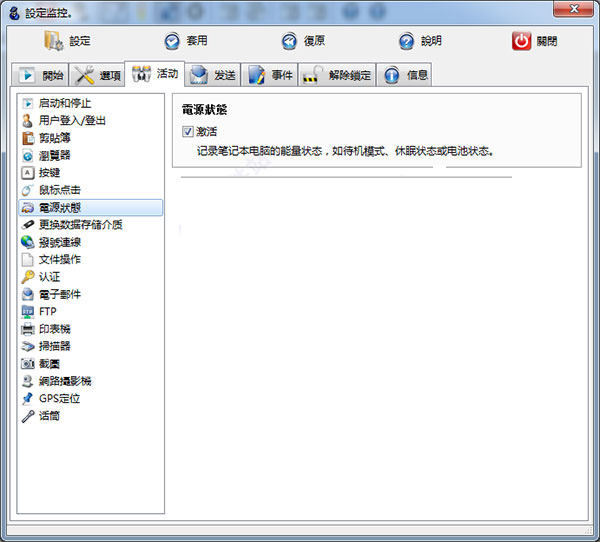Select the 網路攝影機 list entry text
600x542 pixels.
click(65, 381)
